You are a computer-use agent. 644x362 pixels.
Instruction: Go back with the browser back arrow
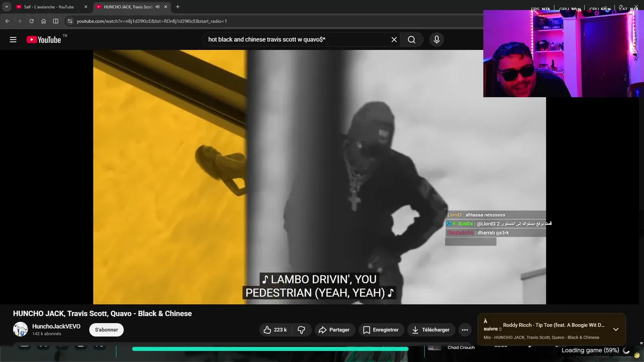[x=8, y=21]
